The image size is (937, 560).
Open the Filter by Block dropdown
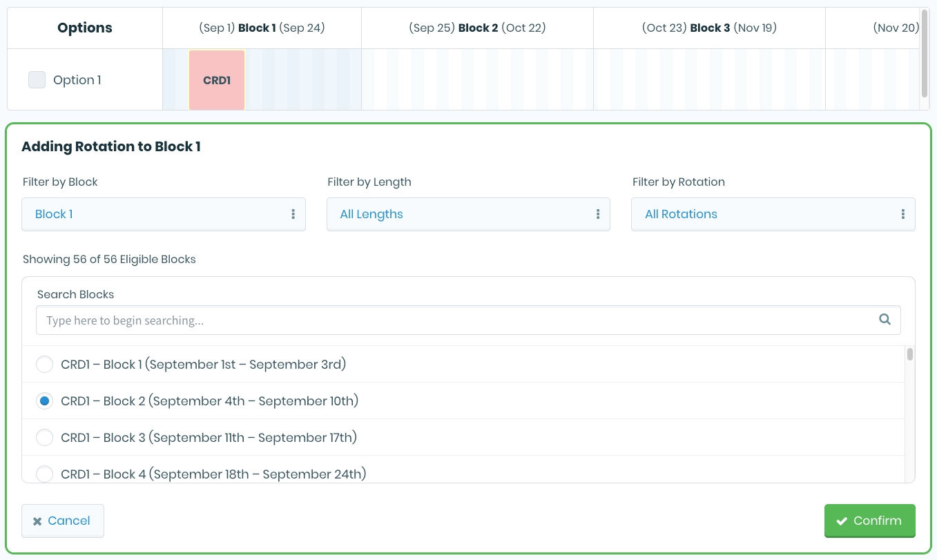tap(163, 214)
